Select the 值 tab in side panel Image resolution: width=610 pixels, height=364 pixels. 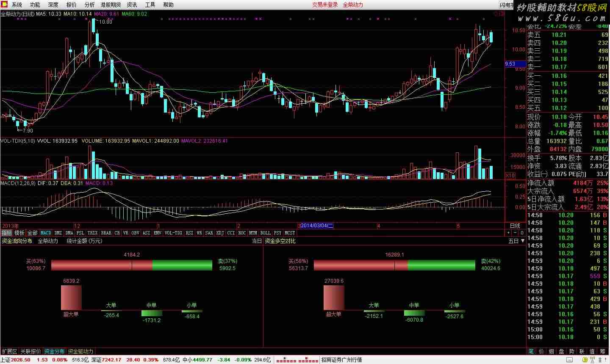592,351
